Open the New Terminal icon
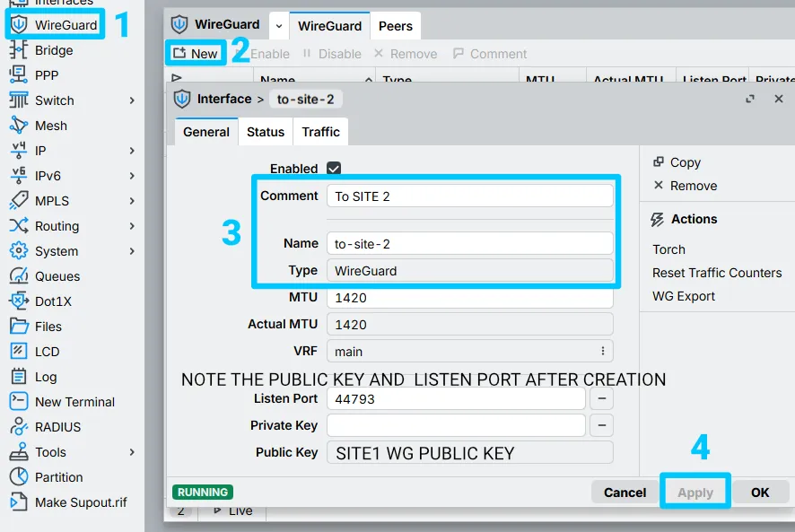The width and height of the screenshot is (795, 532). 18,402
